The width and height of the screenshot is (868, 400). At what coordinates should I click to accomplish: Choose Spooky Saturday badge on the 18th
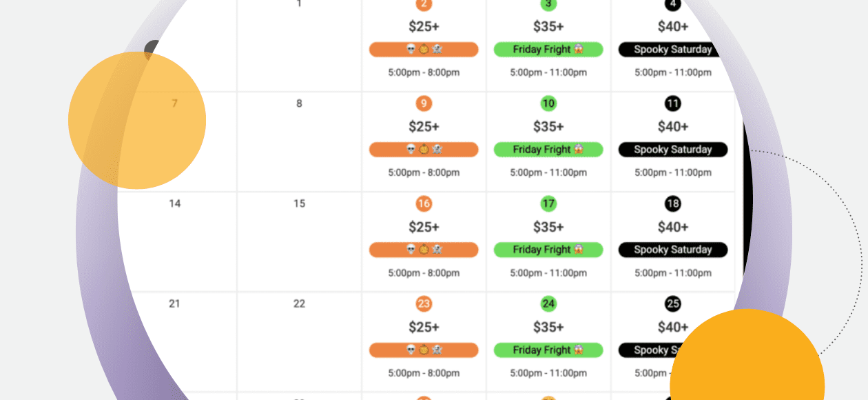pyautogui.click(x=673, y=250)
